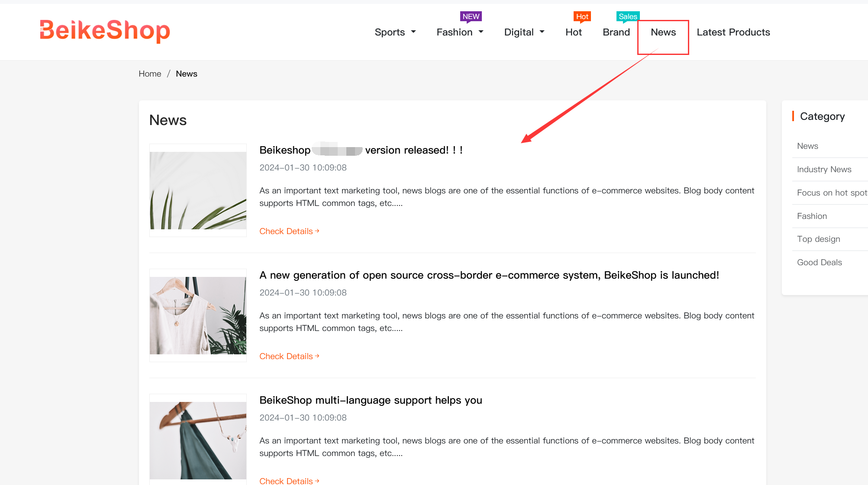This screenshot has width=868, height=485.
Task: Open the plant leaves article thumbnail
Action: pos(198,190)
